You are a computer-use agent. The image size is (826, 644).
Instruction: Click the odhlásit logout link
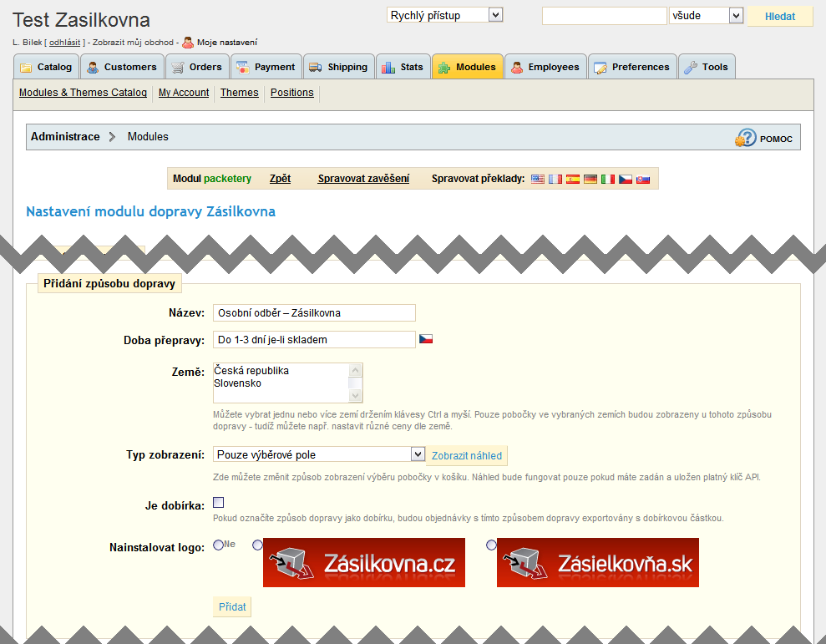tap(65, 42)
